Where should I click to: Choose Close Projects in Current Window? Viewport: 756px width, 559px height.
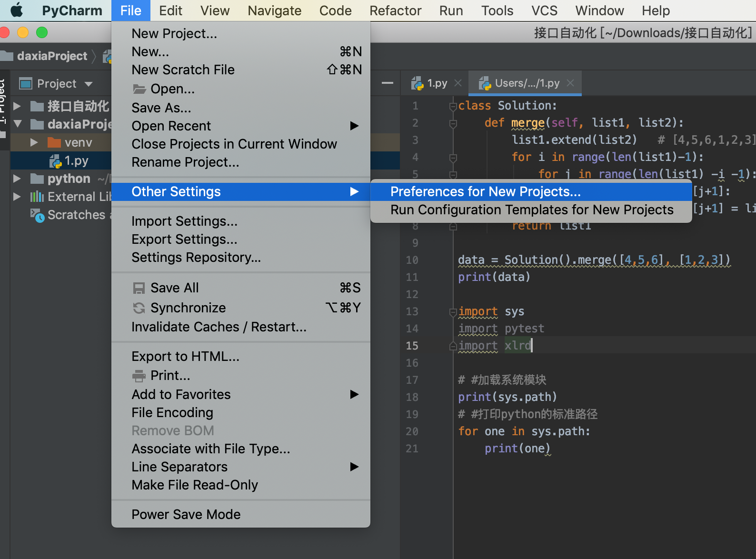[x=241, y=144]
